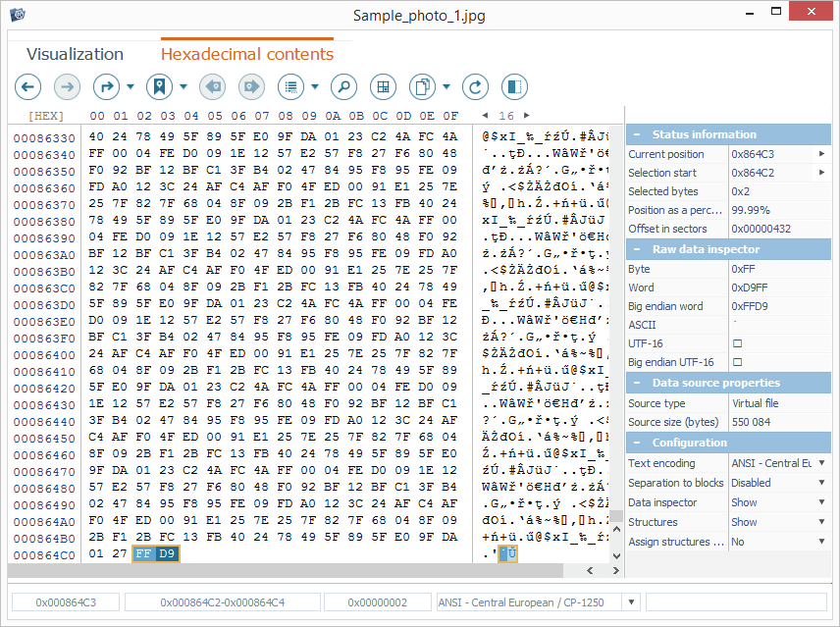
Task: Open the Separation to blocks dropdown
Action: [x=821, y=483]
